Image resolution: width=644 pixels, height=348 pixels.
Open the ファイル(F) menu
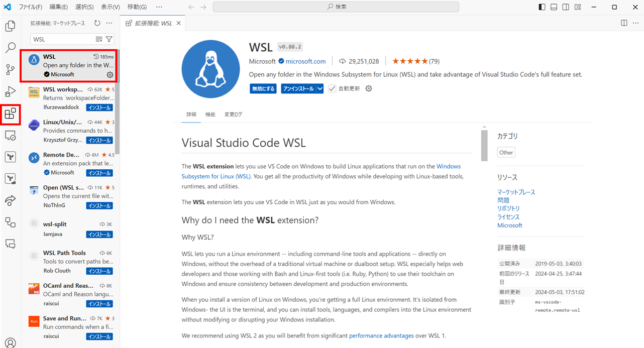click(30, 7)
